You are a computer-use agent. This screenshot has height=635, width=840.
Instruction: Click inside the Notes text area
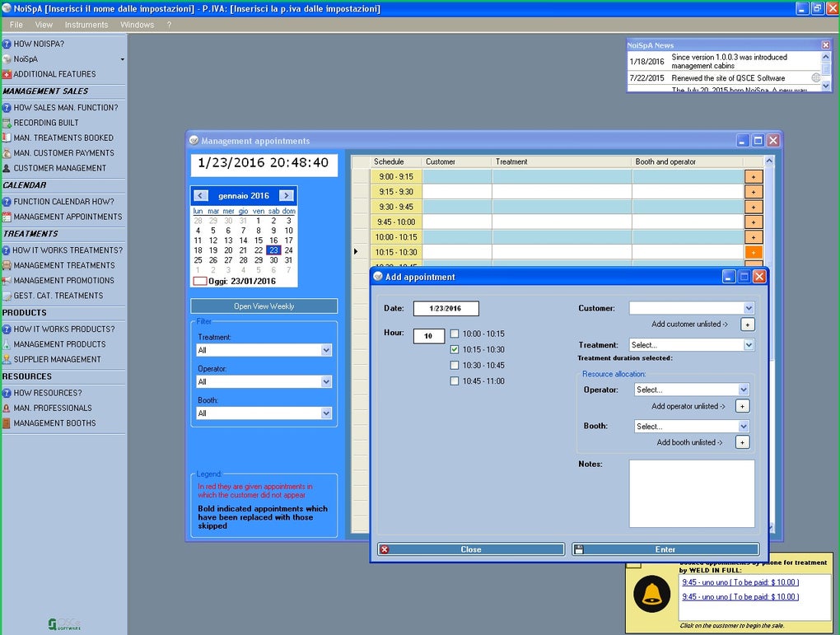point(691,493)
